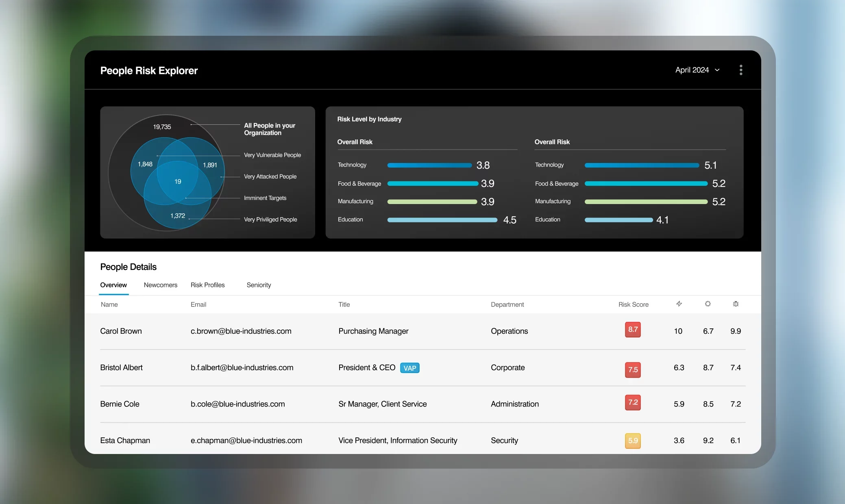Image resolution: width=845 pixels, height=504 pixels.
Task: Click the bug column icon
Action: point(736,304)
